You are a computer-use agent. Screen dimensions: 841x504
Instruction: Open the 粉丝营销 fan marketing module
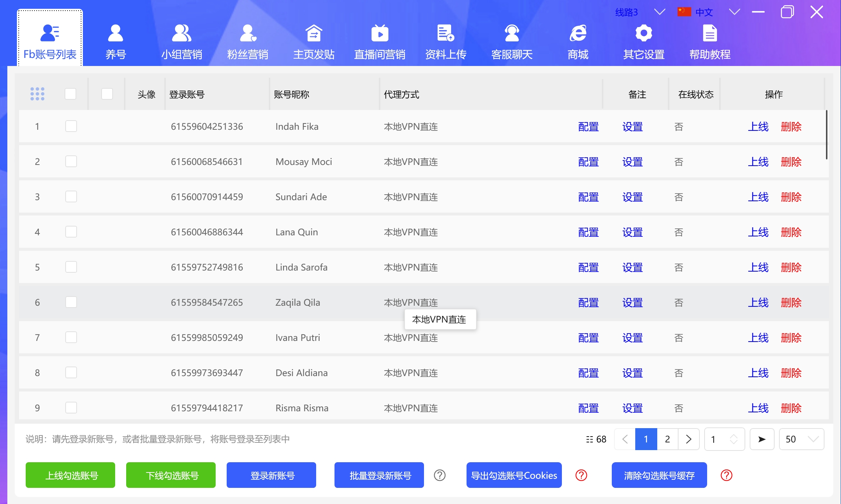pyautogui.click(x=248, y=41)
